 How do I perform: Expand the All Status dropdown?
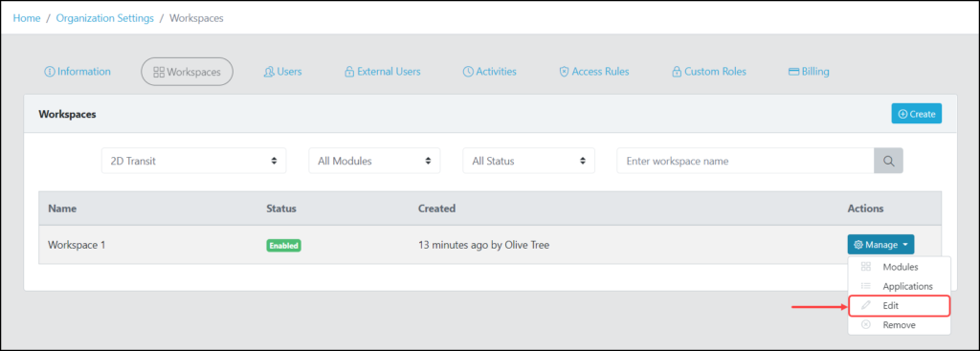pyautogui.click(x=528, y=161)
